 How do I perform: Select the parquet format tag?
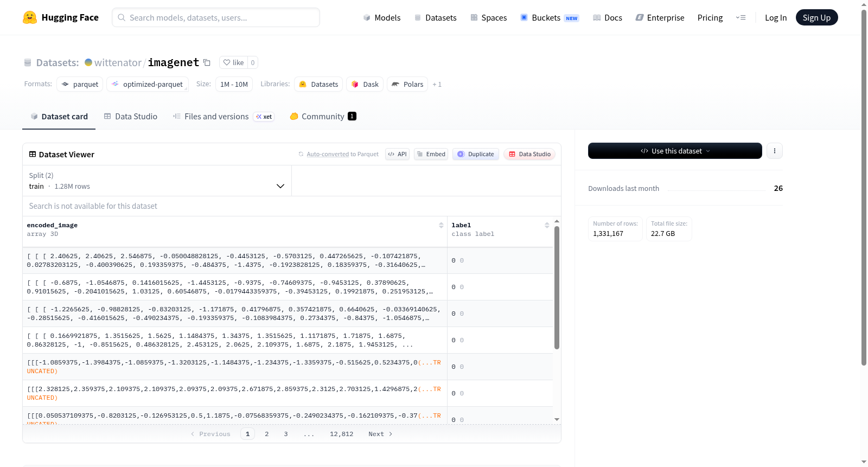[80, 84]
